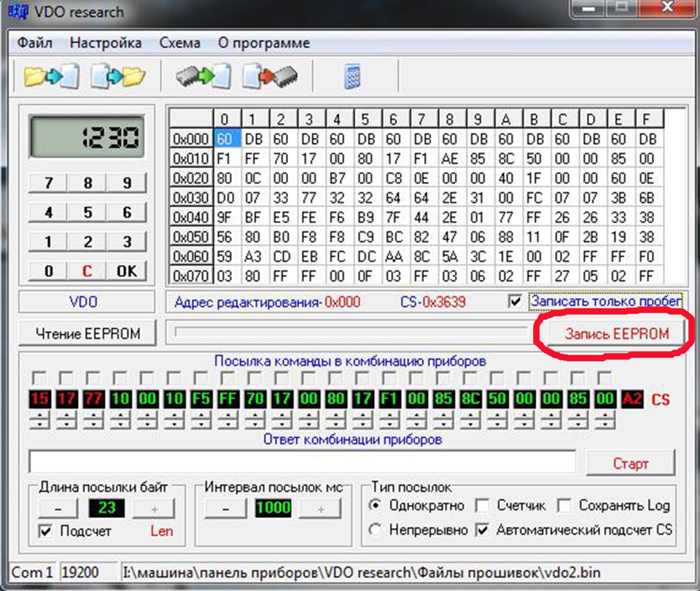Tap keypad digit 8

[x=87, y=183]
